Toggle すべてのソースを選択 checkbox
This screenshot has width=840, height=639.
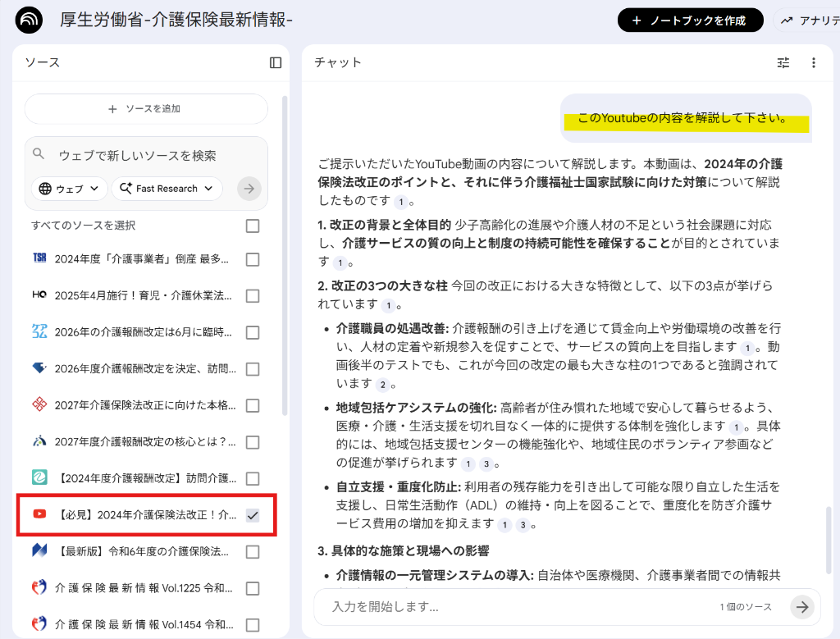pos(253,226)
